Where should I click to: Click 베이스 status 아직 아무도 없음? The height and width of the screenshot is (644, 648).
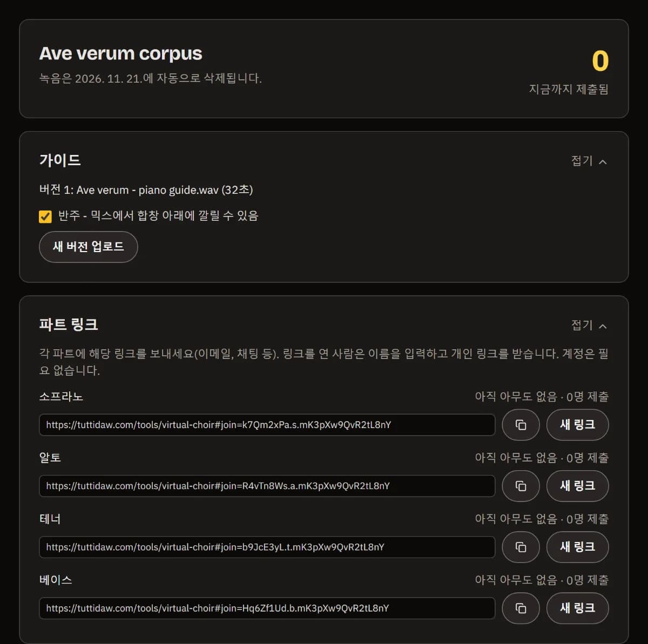pos(516,580)
